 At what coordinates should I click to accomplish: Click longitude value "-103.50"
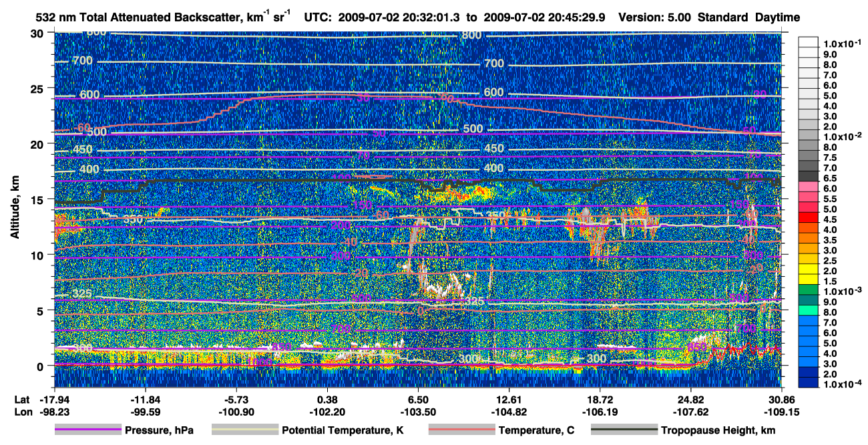pyautogui.click(x=418, y=412)
